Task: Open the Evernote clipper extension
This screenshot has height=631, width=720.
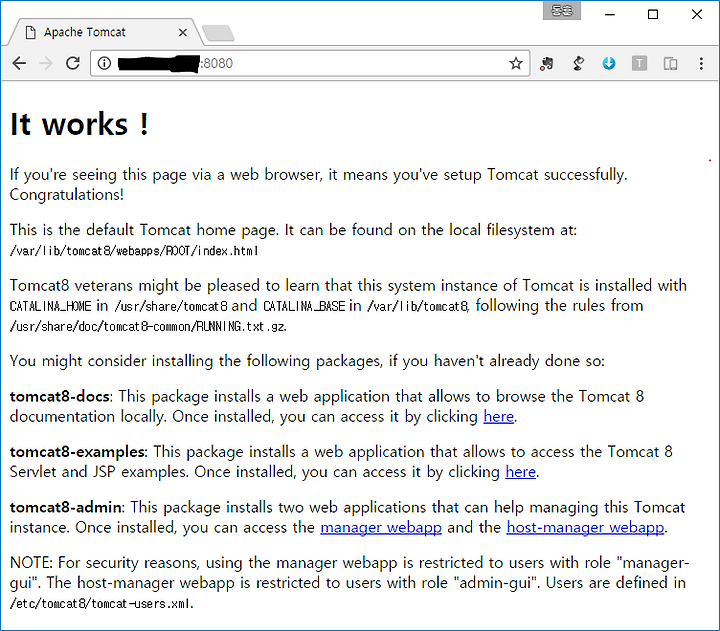Action: tap(546, 63)
